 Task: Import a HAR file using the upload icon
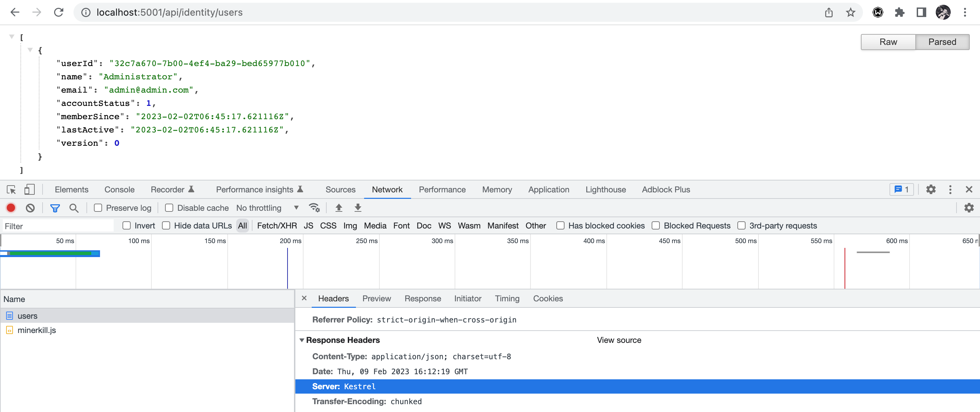point(339,208)
